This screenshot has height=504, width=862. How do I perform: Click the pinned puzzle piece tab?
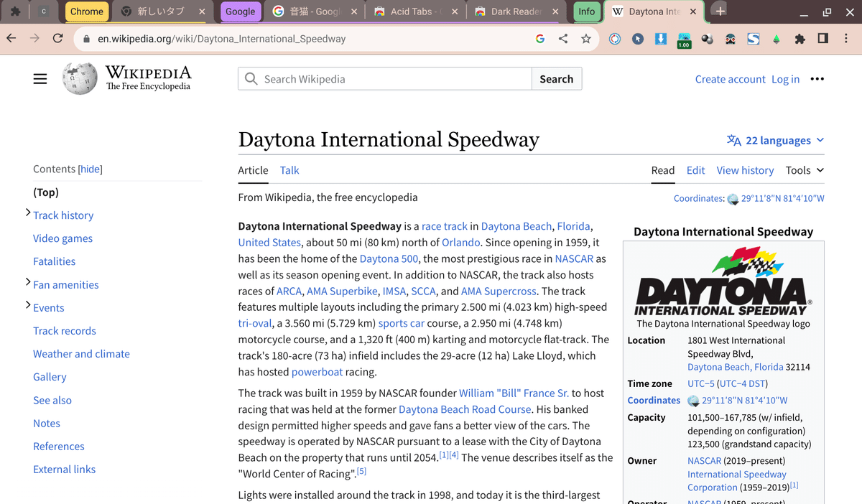point(15,11)
